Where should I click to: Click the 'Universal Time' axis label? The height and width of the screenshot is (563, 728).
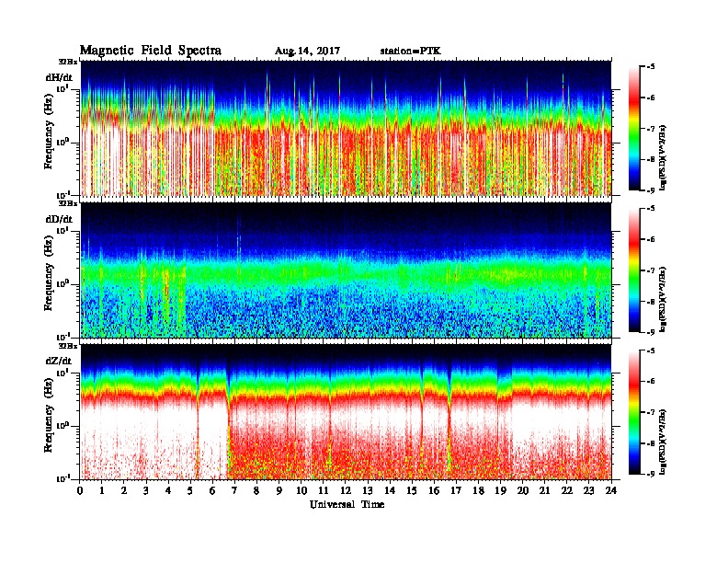click(x=347, y=504)
